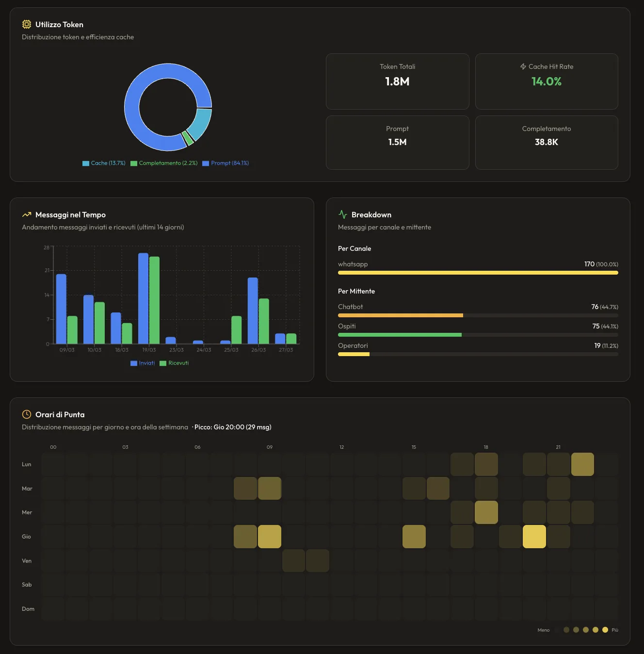
Task: Toggle the Prompt (84.1%) legend entry
Action: pos(225,163)
